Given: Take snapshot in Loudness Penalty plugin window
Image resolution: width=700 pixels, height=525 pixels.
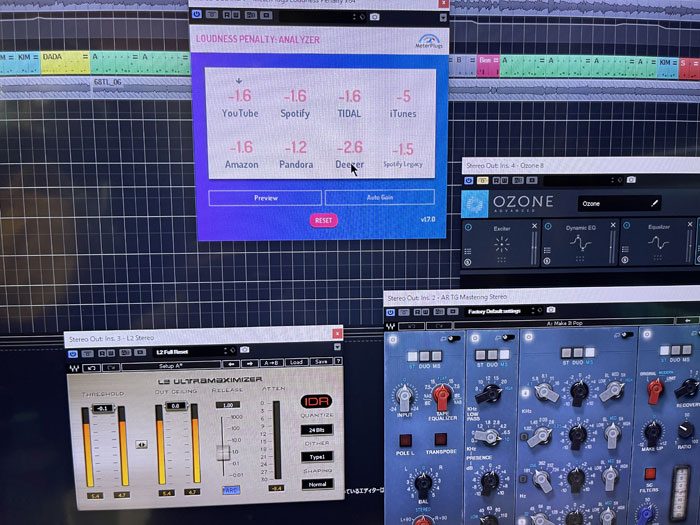Looking at the screenshot, I should coord(375,17).
